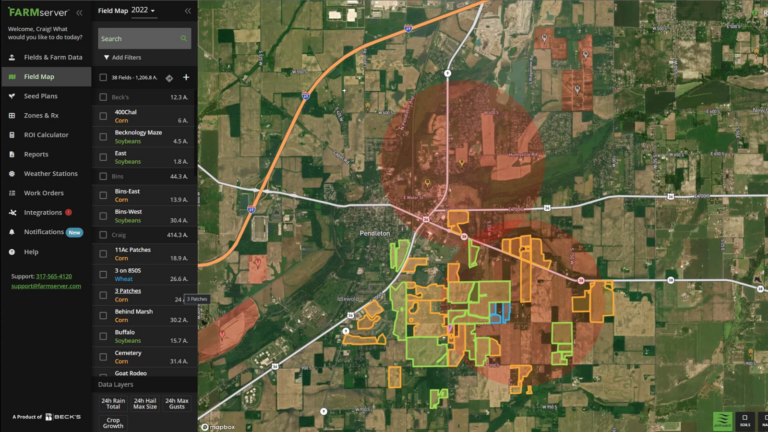This screenshot has height=432, width=768.
Task: Collapse the main sidebar next to logo
Action: coord(79,12)
